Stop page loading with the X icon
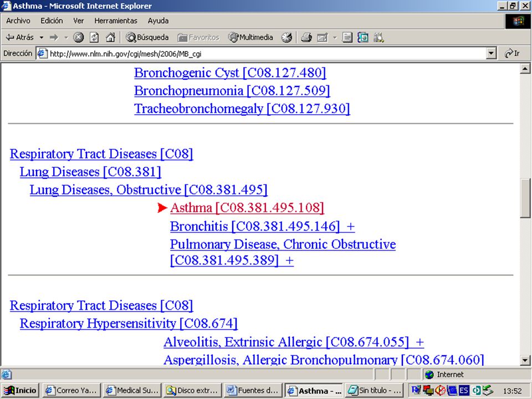This screenshot has width=532, height=399. click(x=78, y=37)
